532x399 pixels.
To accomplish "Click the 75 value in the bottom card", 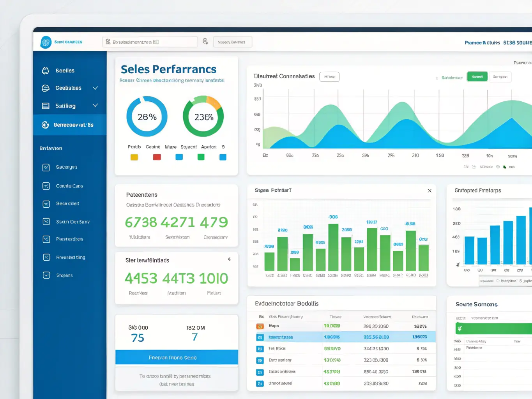I will 138,338.
